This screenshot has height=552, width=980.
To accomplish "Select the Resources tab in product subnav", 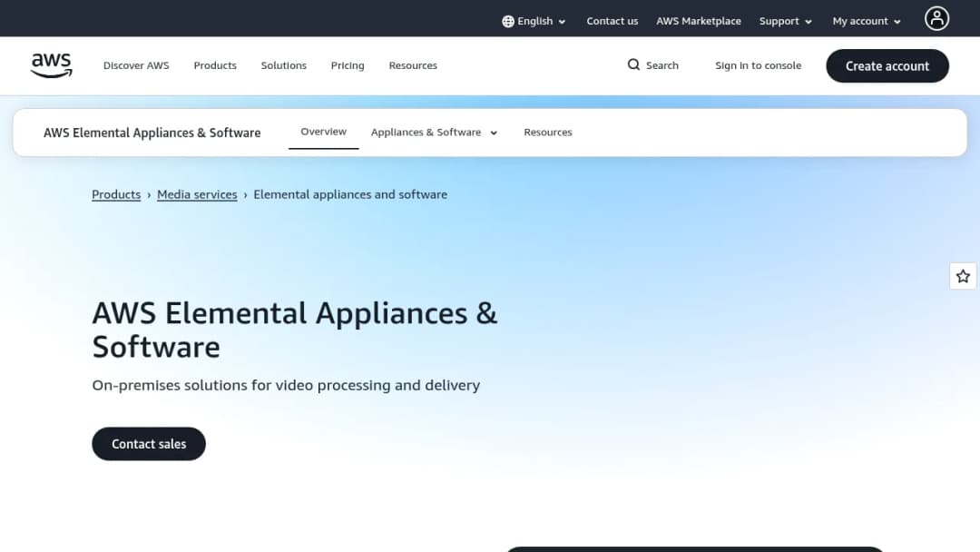I will pos(548,133).
